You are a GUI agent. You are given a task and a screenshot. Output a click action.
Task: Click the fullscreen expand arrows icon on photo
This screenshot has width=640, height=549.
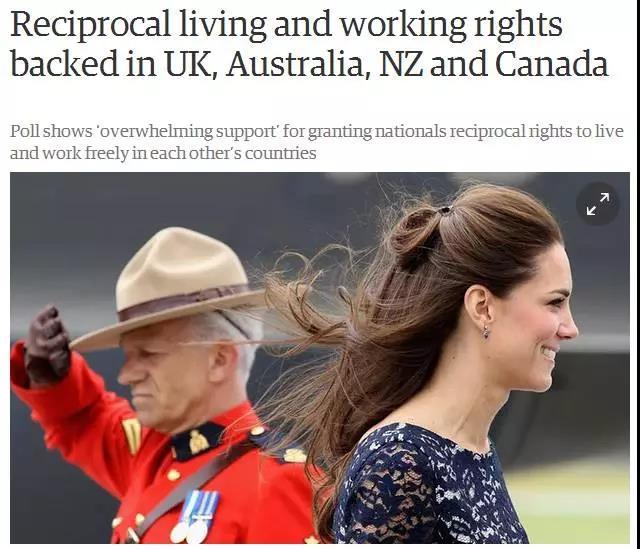click(598, 203)
